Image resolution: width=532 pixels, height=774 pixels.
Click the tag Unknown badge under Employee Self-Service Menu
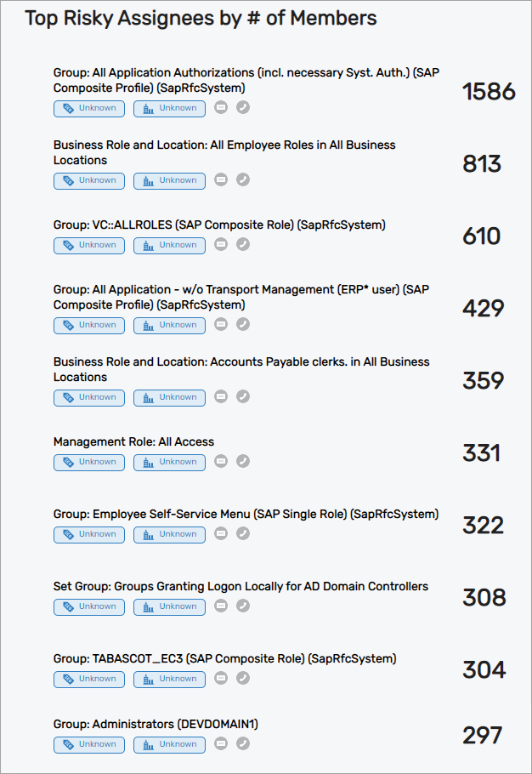coord(89,534)
